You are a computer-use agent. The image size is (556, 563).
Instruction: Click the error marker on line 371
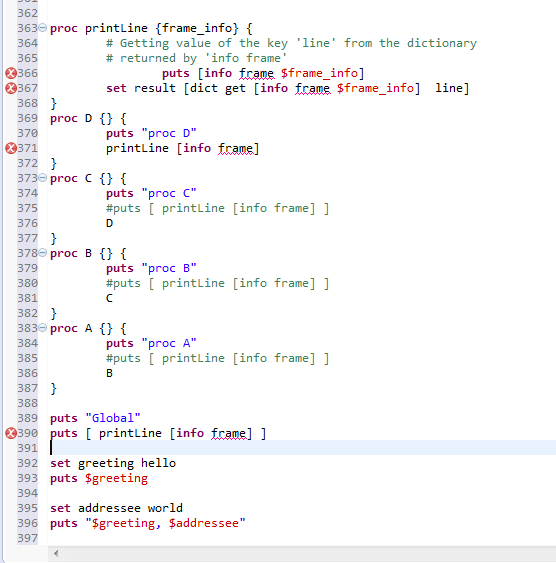[11, 148]
